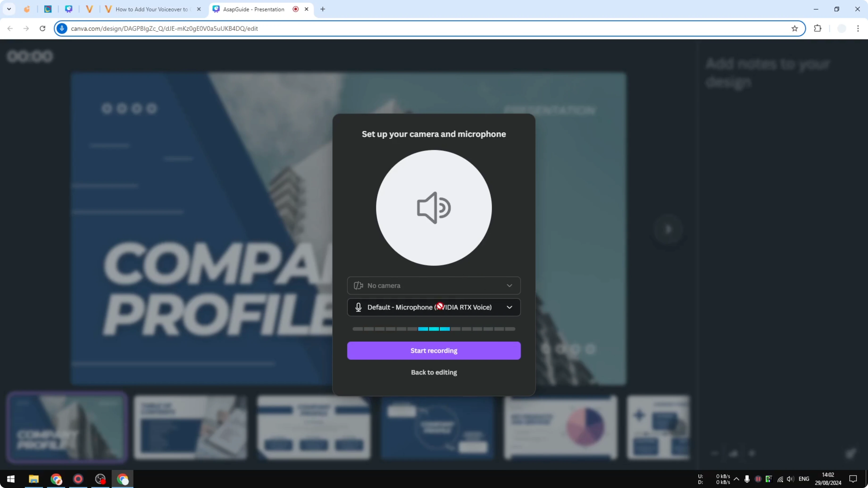The image size is (868, 488).
Task: Open network settings tray icon
Action: [x=780, y=479]
